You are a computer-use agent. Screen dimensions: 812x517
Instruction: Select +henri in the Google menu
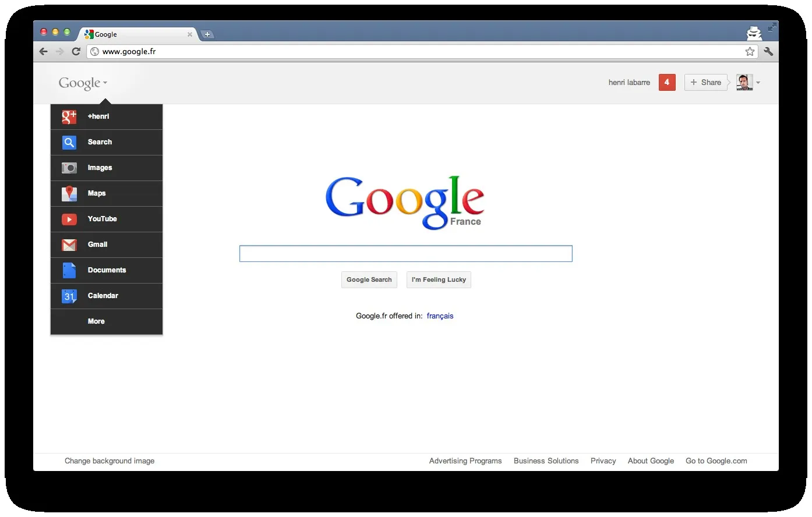pyautogui.click(x=107, y=116)
